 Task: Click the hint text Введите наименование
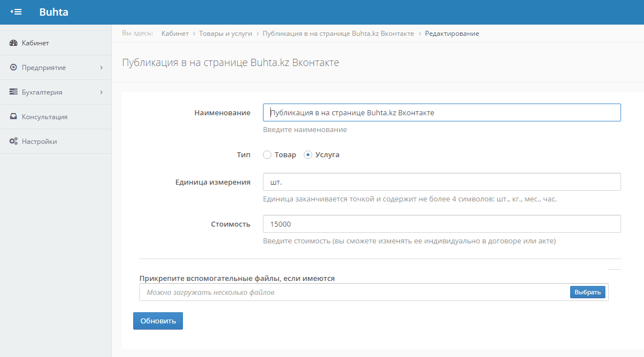point(305,130)
